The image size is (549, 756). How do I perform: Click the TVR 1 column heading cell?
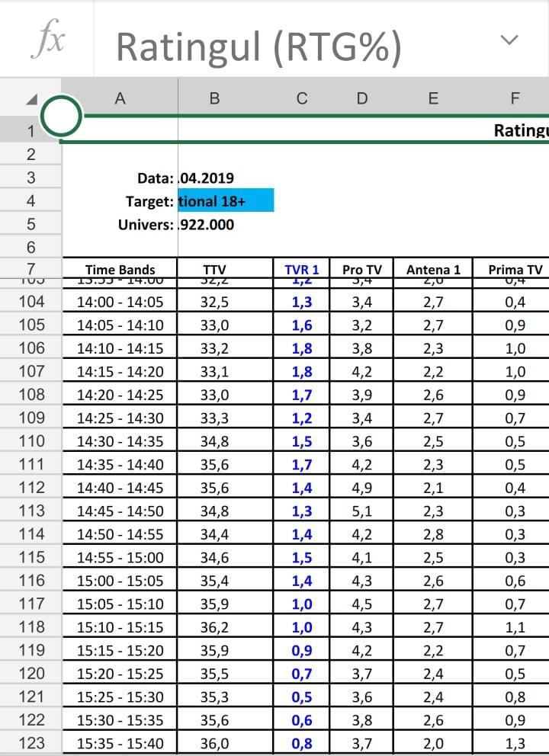point(302,269)
